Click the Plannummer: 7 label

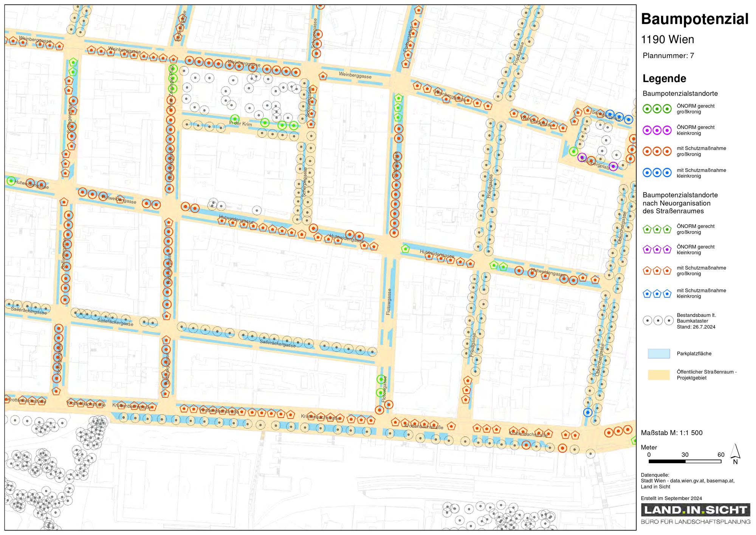[x=668, y=56]
